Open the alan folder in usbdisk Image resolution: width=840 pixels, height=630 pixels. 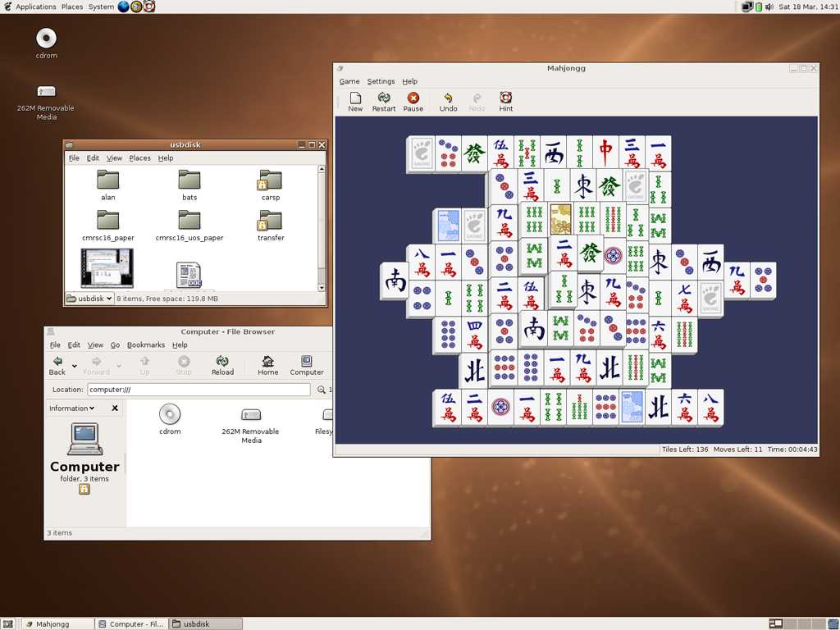tap(108, 185)
